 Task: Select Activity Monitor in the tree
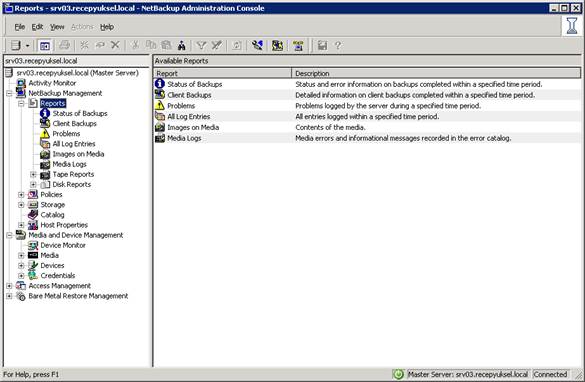52,83
